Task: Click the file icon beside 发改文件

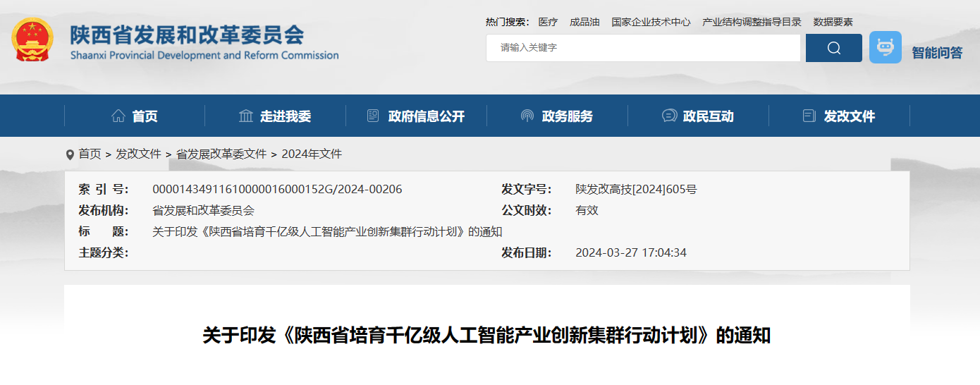Action: (x=809, y=116)
